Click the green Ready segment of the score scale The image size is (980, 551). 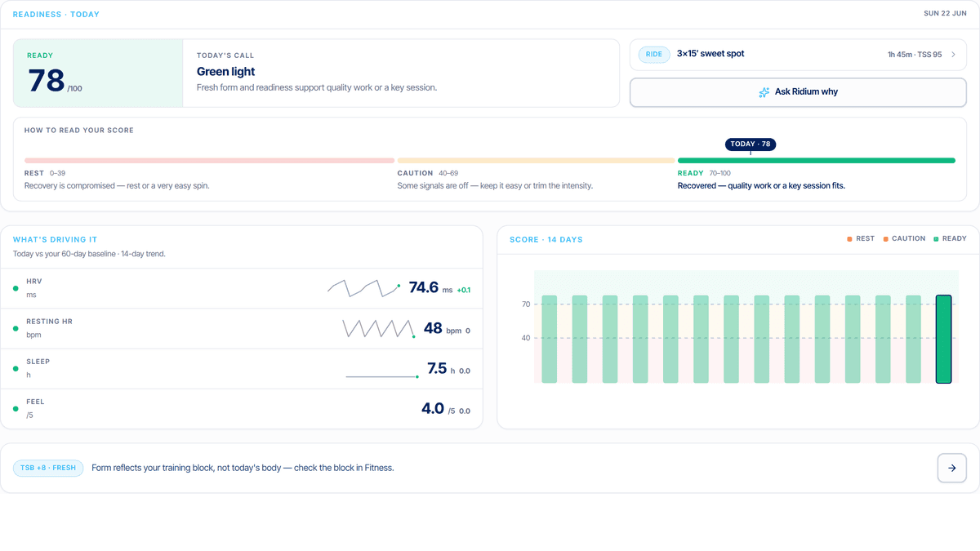[x=817, y=161]
